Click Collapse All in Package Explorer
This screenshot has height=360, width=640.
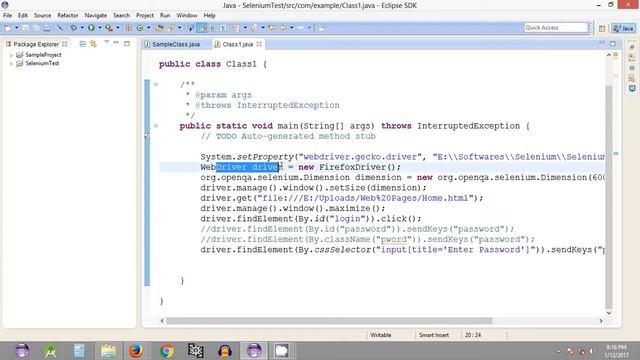click(x=83, y=44)
